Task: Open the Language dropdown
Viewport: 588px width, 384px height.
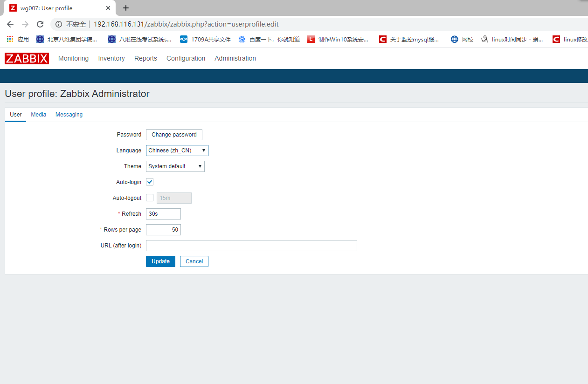Action: 177,151
